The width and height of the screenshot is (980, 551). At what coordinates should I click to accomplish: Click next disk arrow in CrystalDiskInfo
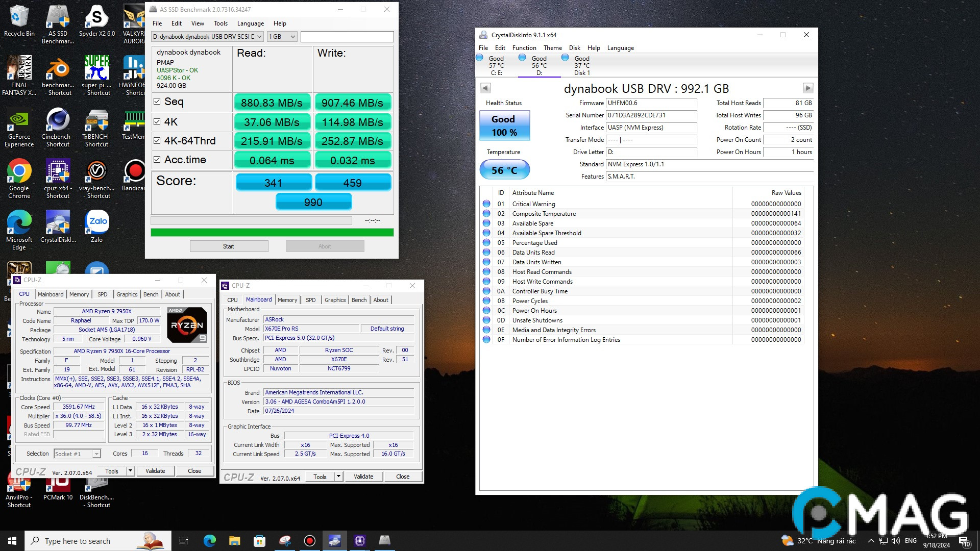click(807, 88)
